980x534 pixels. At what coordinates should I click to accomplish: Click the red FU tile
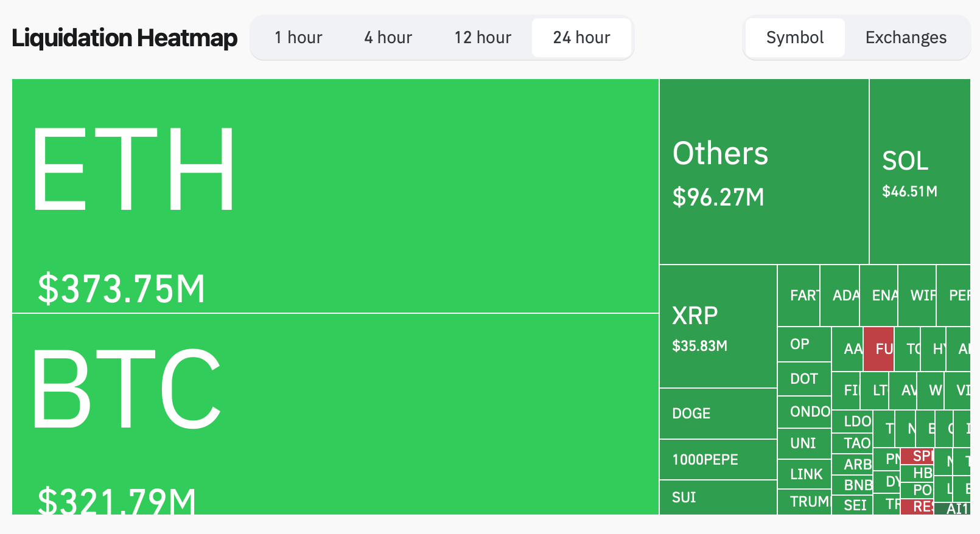[878, 349]
